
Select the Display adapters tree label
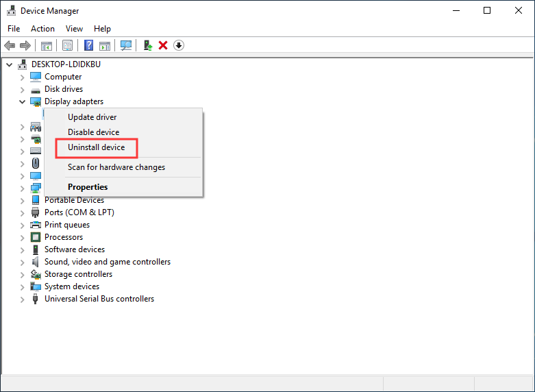[74, 101]
